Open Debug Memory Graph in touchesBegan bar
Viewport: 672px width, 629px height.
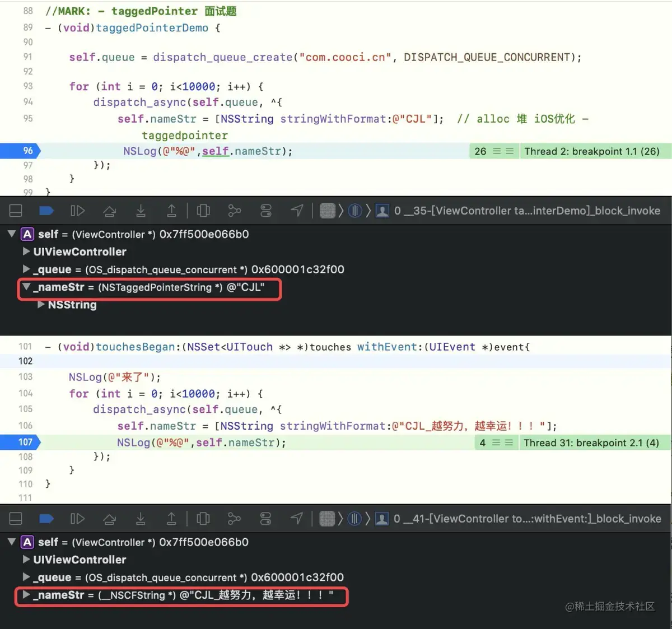point(234,519)
